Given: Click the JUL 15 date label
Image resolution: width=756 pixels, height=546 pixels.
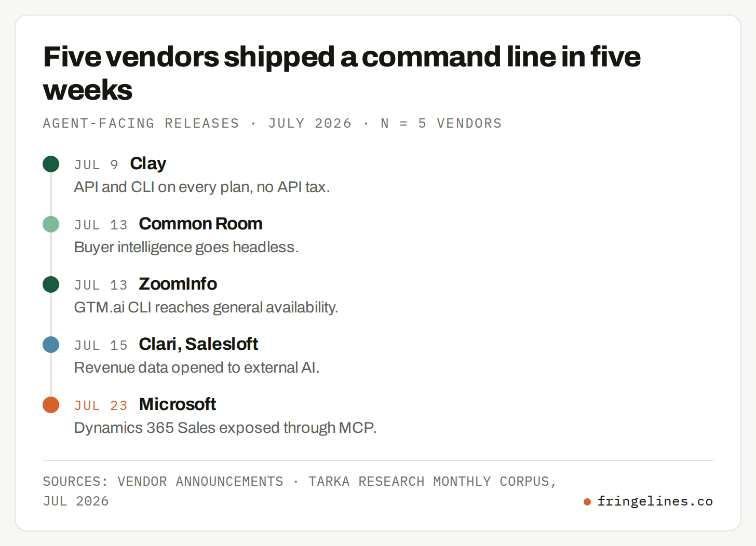Looking at the screenshot, I should (x=101, y=345).
